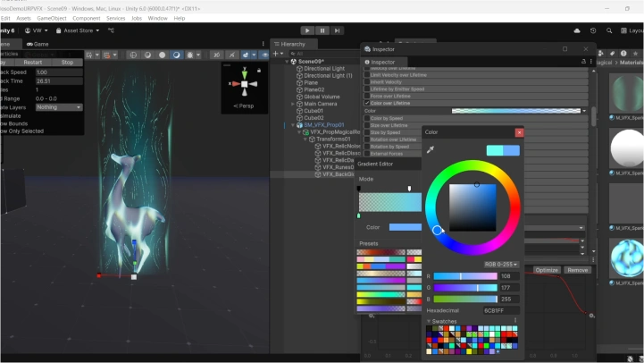The image size is (644, 363).
Task: Collapse Transforms01 tree node
Action: click(305, 139)
